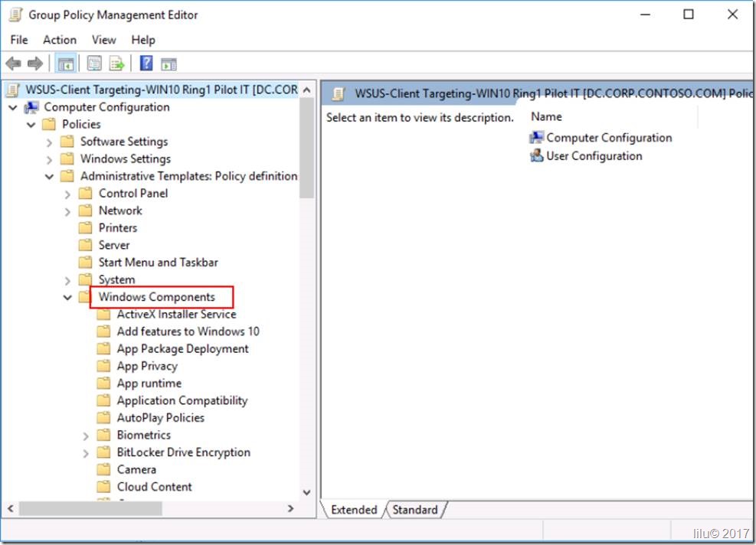This screenshot has height=545, width=756.
Task: Expand the Windows Settings node
Action: [x=49, y=159]
